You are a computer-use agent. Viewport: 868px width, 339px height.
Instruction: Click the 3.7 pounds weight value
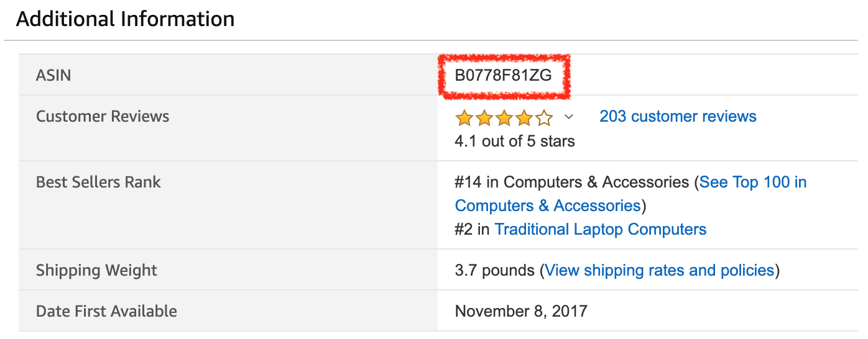[495, 270]
